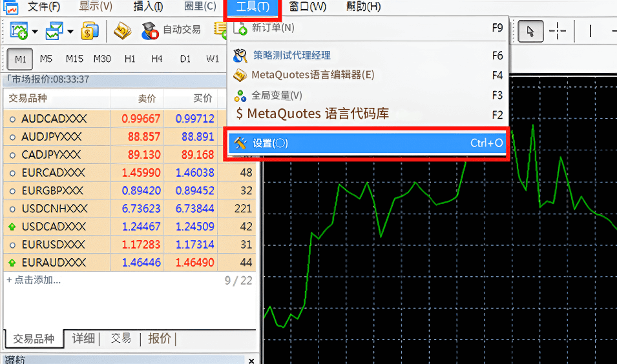Open the 图表(C) menu

click(200, 6)
